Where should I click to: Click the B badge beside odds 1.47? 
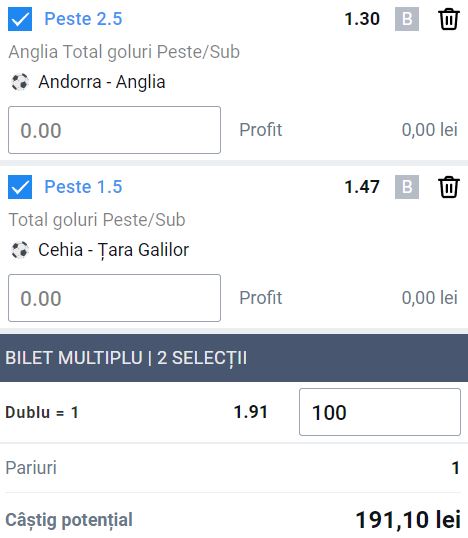(x=407, y=187)
